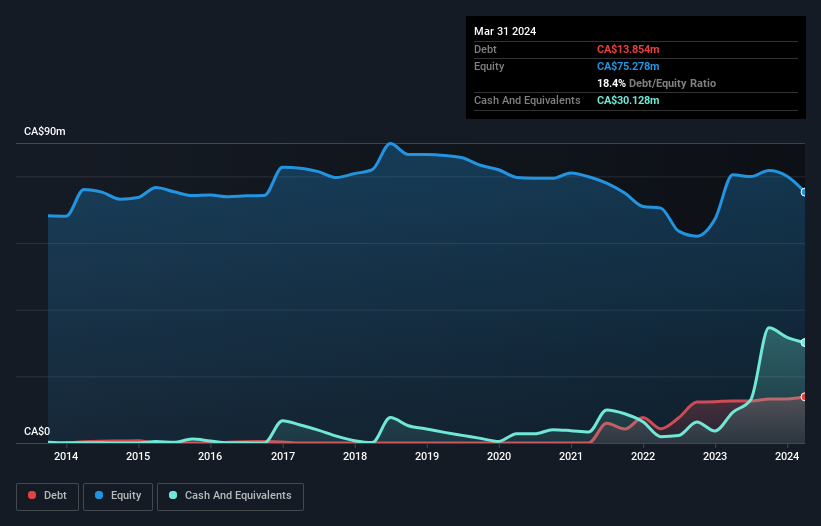821x526 pixels.
Task: Click the 2015 x-axis label
Action: click(x=138, y=456)
